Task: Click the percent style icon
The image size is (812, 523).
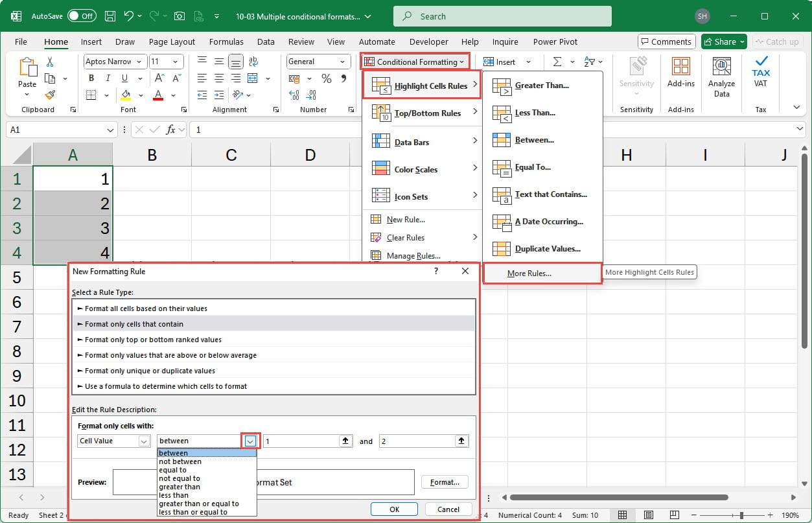Action: pos(327,78)
